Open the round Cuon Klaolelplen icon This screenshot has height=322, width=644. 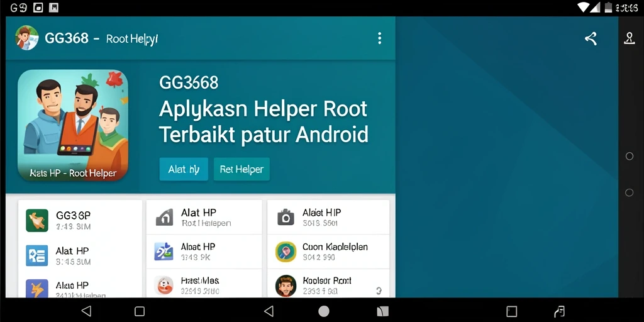coord(286,252)
